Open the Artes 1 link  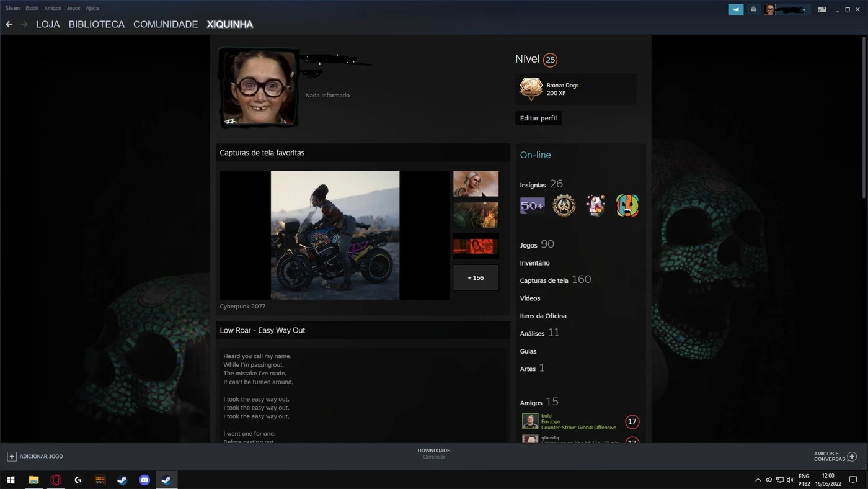click(532, 369)
